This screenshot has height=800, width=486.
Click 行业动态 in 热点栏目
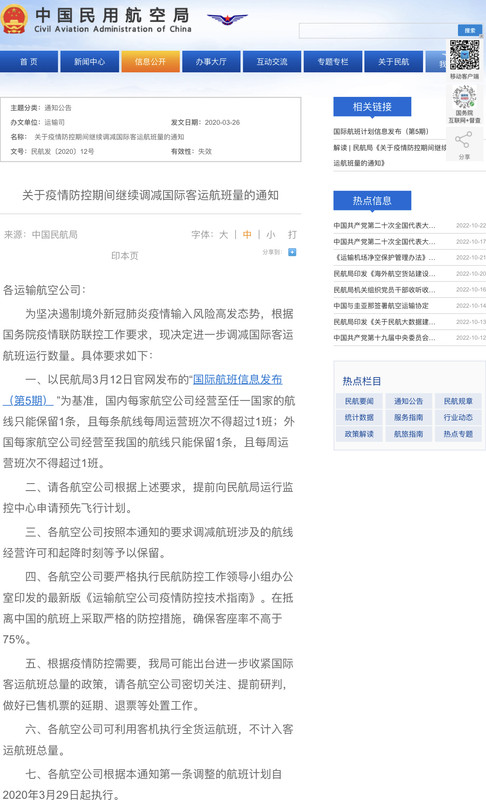click(458, 418)
